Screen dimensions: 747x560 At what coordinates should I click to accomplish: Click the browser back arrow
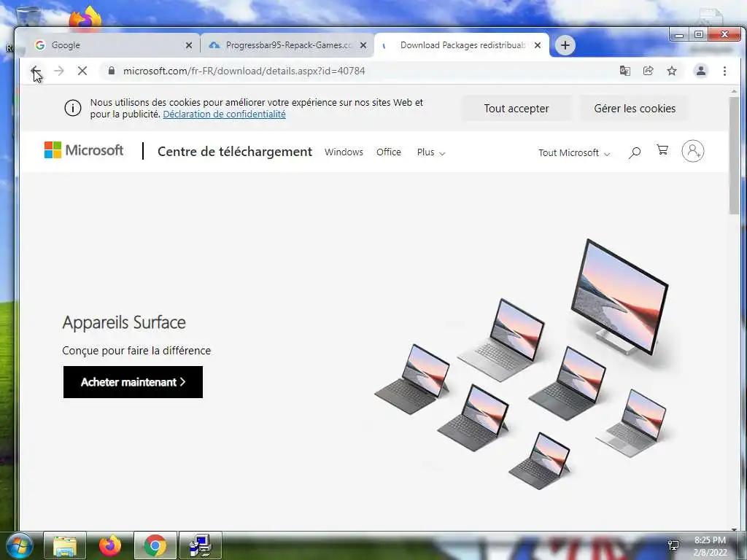click(35, 71)
